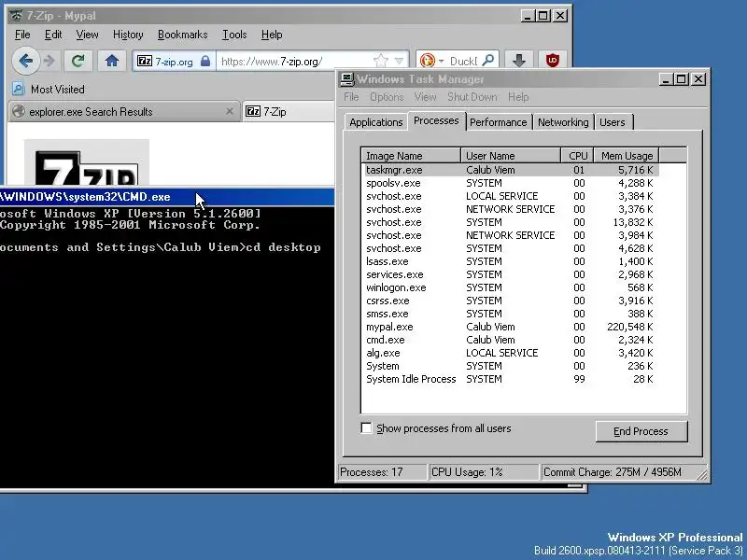Click the Processes: 17 status entry
This screenshot has width=747, height=560.
point(383,472)
